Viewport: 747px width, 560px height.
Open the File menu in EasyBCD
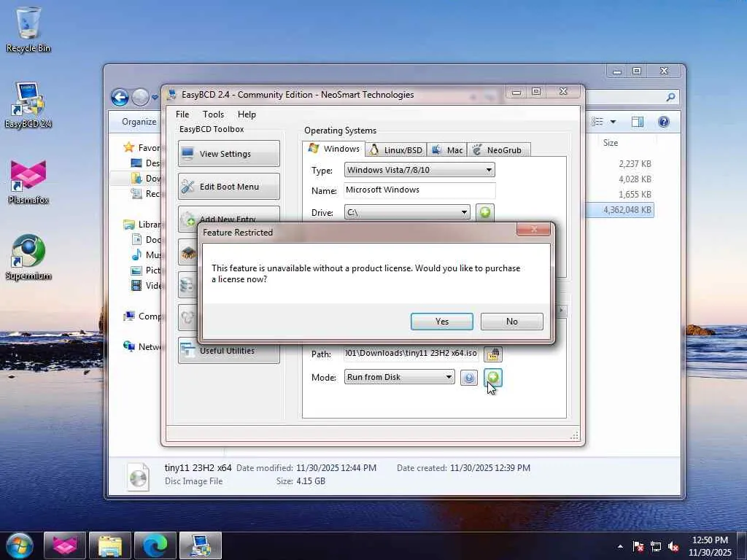182,114
